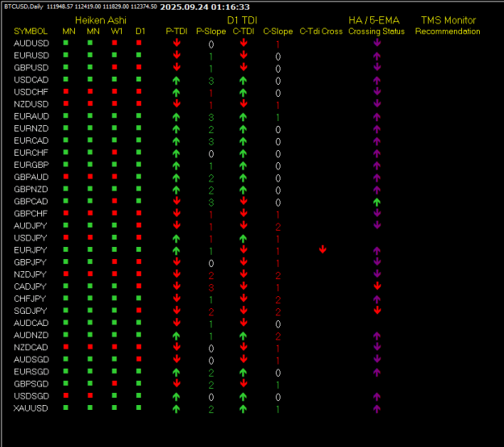Click the XAUUSD P-Slope value 2
The width and height of the screenshot is (504, 447).
click(x=211, y=409)
